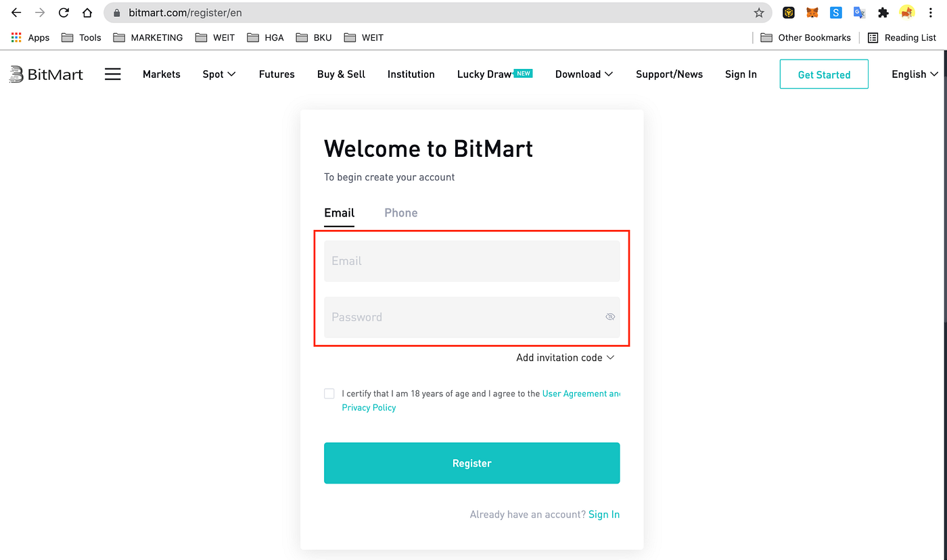Open the MetaMask extension icon

[x=812, y=12]
